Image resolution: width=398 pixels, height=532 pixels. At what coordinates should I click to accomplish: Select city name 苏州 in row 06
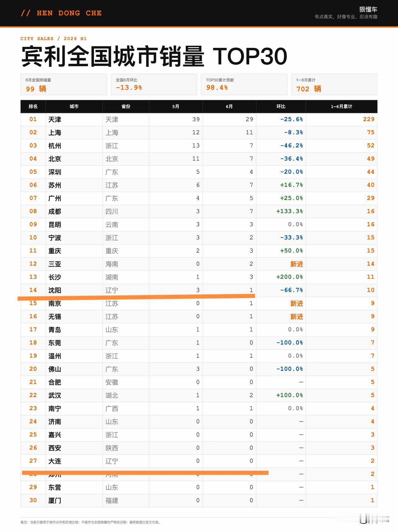(x=55, y=185)
